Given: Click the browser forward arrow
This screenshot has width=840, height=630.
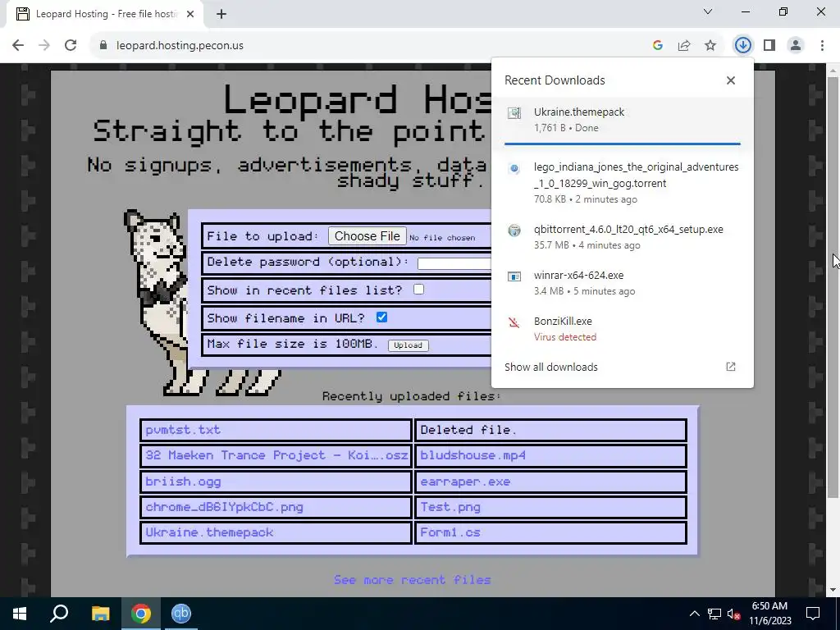Looking at the screenshot, I should click(x=44, y=46).
